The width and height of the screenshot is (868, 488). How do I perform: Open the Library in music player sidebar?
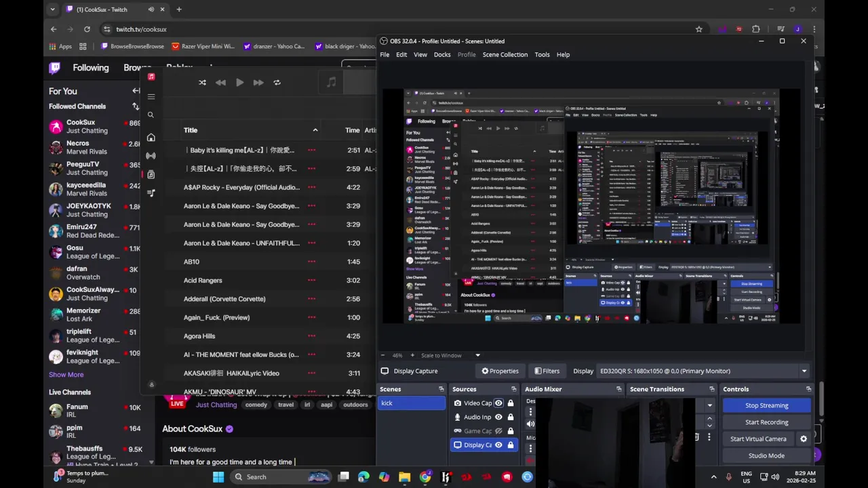(151, 175)
